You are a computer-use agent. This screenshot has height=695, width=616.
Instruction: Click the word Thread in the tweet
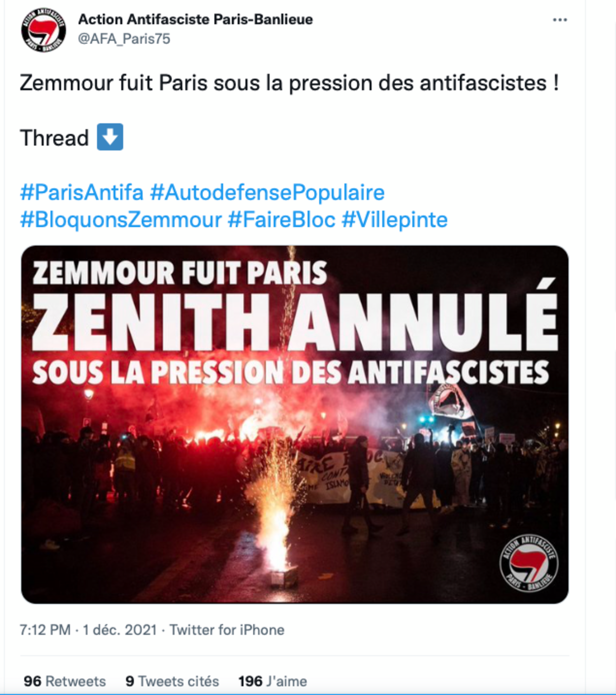click(x=54, y=138)
